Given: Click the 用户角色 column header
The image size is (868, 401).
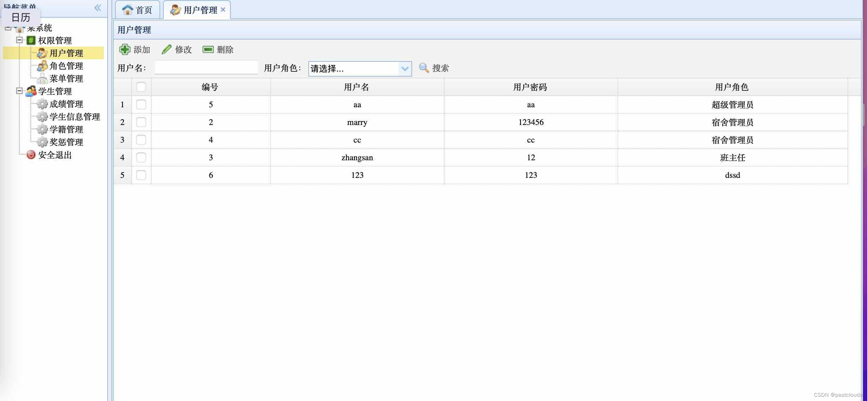Looking at the screenshot, I should click(x=732, y=87).
